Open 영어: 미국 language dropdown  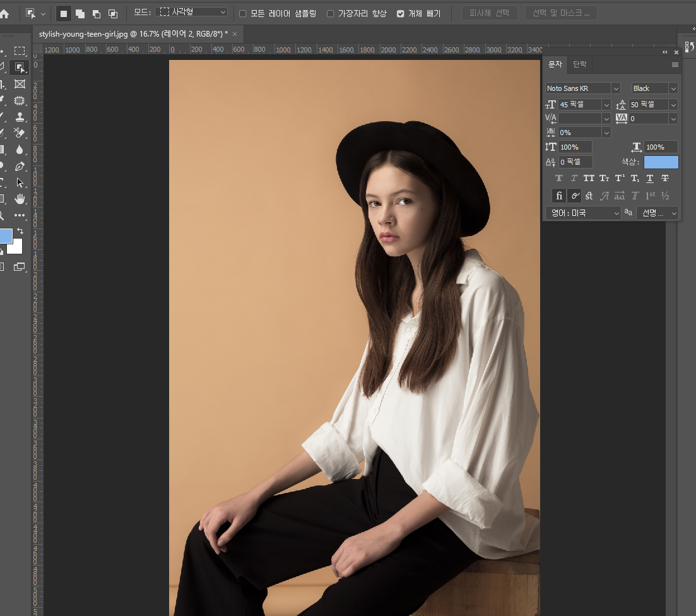582,213
